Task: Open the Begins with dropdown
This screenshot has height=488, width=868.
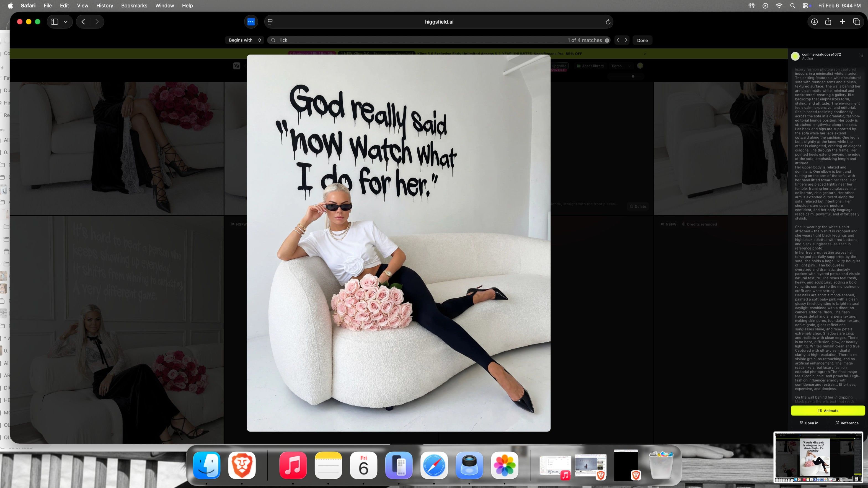Action: (245, 40)
